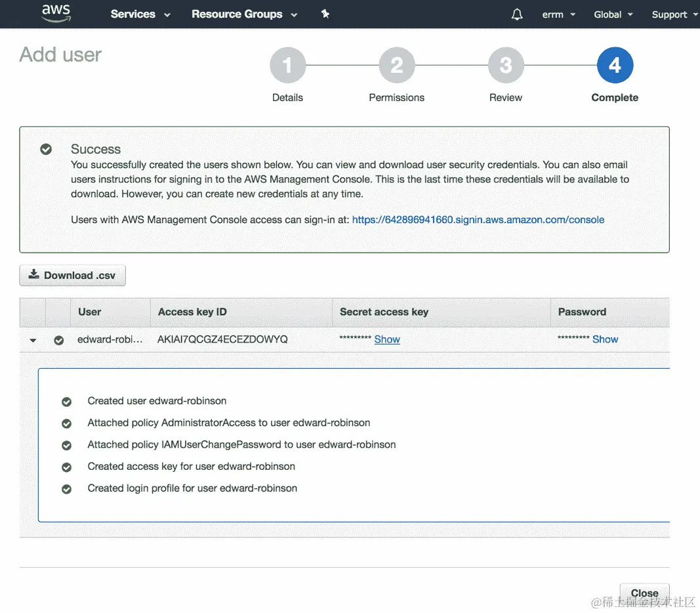Click 'Created access key for user' line
Screen dimensions: 700x613
[x=191, y=467]
